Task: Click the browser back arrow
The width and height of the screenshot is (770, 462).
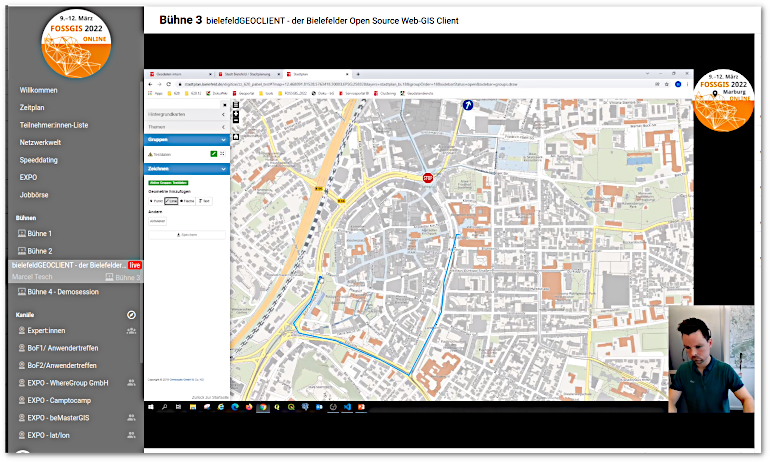Action: tap(150, 84)
